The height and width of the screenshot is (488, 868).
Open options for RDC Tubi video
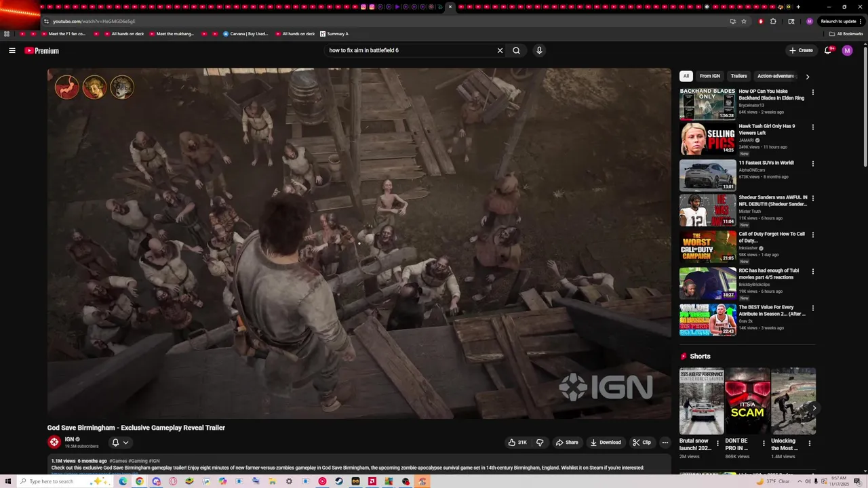tap(813, 271)
